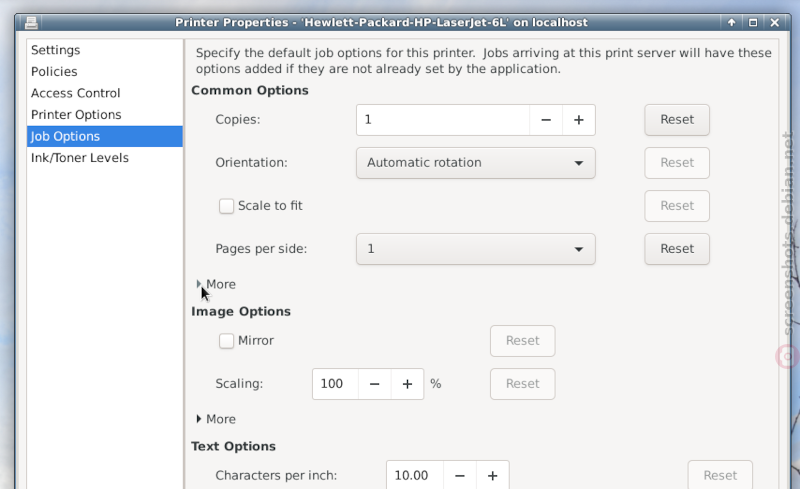Reset the Copies value
Image resolution: width=800 pixels, height=489 pixels.
coord(677,120)
